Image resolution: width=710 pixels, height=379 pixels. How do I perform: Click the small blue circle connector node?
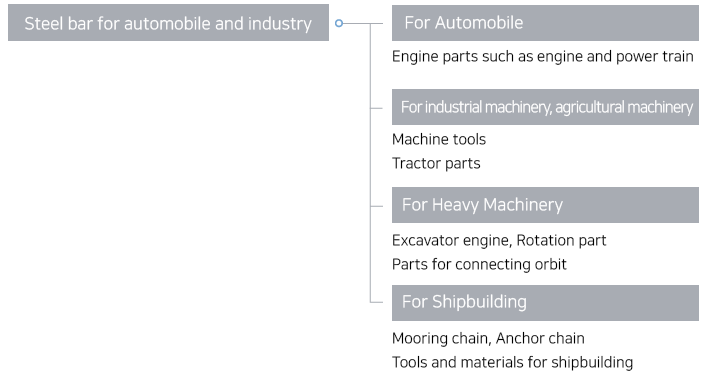tap(339, 23)
